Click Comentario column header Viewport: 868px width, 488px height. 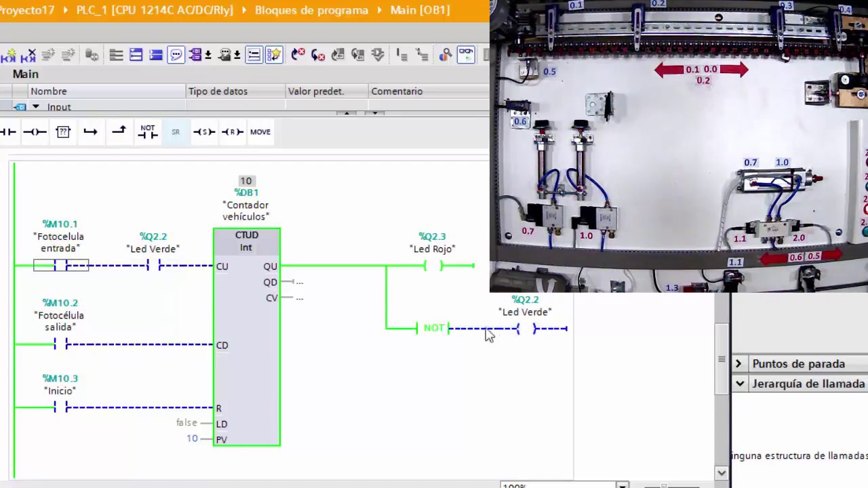(x=429, y=91)
